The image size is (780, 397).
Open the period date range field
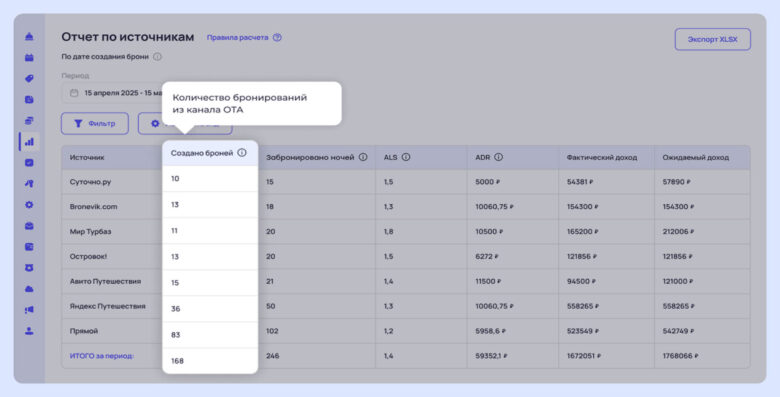click(112, 93)
